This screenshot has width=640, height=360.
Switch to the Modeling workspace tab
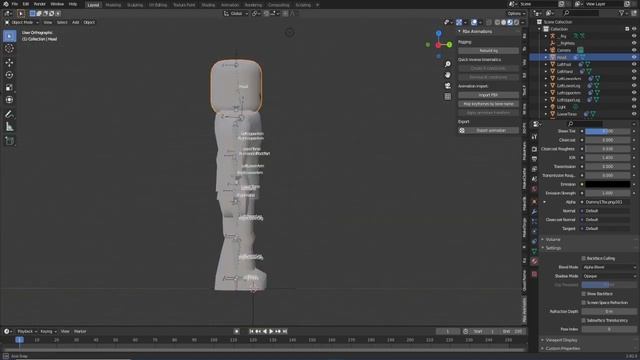(113, 5)
